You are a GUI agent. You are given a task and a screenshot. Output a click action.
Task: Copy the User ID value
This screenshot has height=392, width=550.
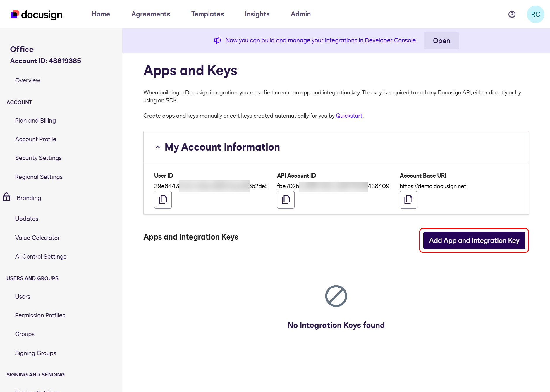coord(163,200)
